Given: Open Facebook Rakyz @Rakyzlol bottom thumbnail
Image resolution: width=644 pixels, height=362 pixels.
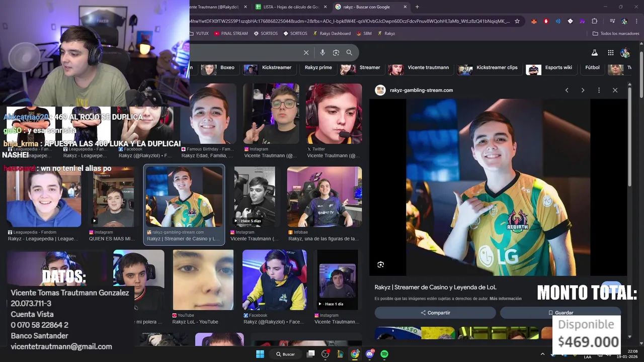Looking at the screenshot, I should click(x=275, y=280).
